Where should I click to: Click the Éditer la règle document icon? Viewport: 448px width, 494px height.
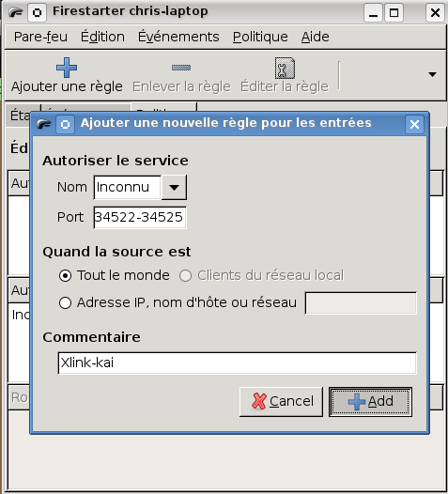[x=285, y=68]
